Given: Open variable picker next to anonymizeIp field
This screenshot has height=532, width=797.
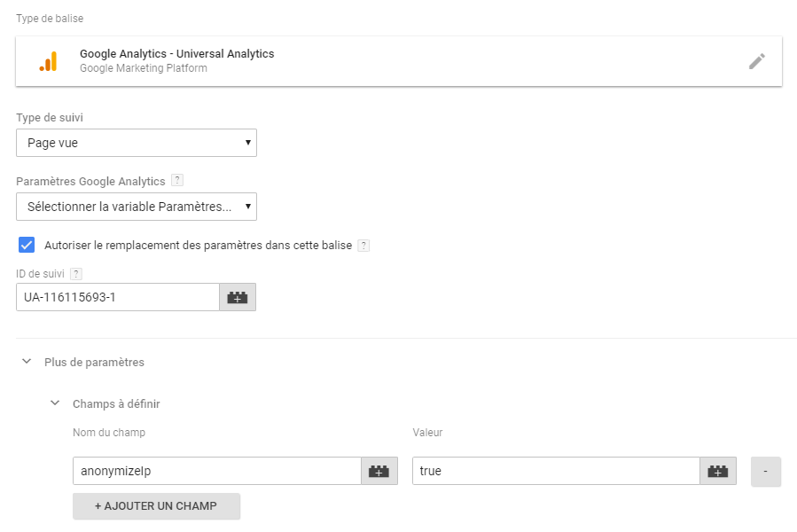Looking at the screenshot, I should pos(379,471).
